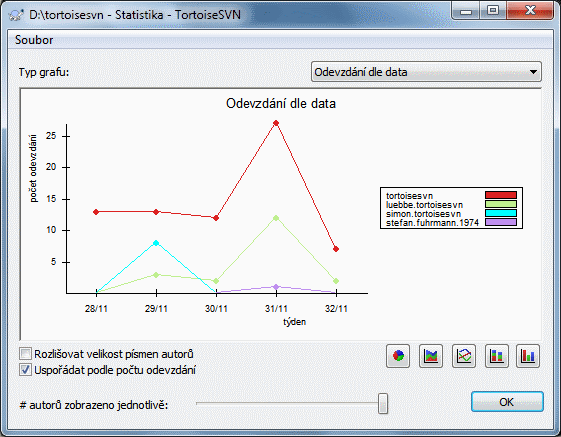
Task: Click the TortoiseSVN title bar icon
Action: (16, 15)
